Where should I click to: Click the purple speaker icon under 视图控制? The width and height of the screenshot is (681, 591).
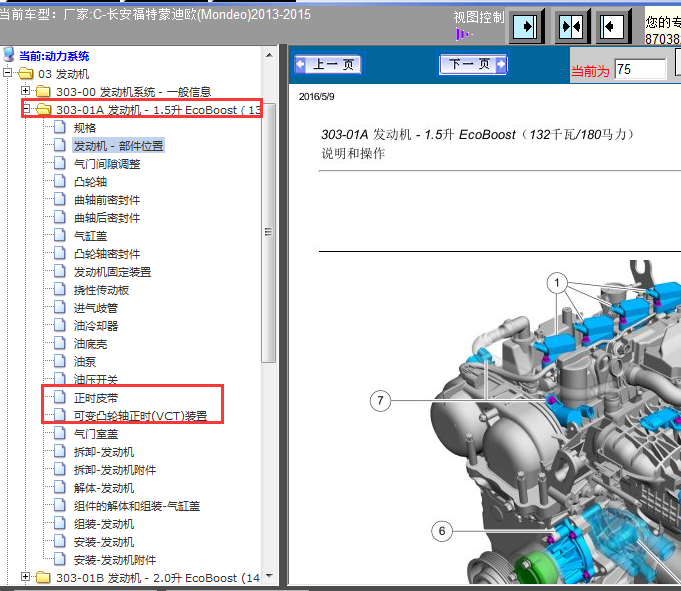[x=463, y=33]
